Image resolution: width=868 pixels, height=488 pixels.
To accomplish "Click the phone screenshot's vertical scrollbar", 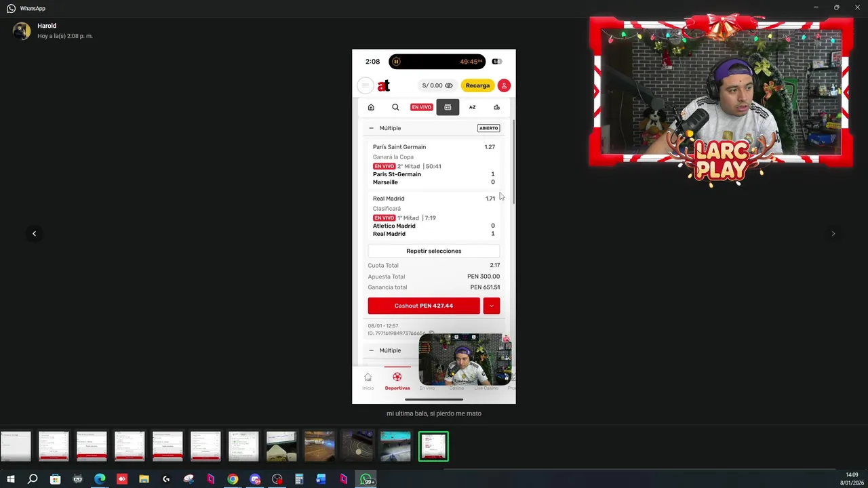I will 514,161.
